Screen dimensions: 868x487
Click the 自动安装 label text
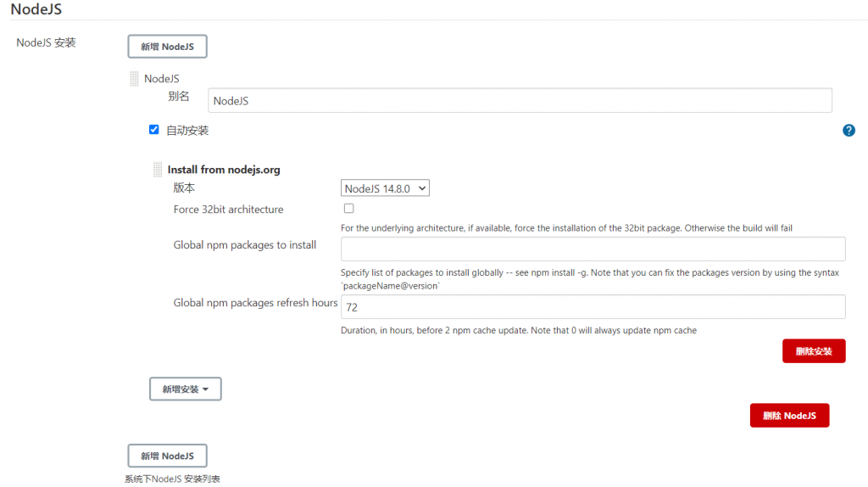[x=187, y=131]
